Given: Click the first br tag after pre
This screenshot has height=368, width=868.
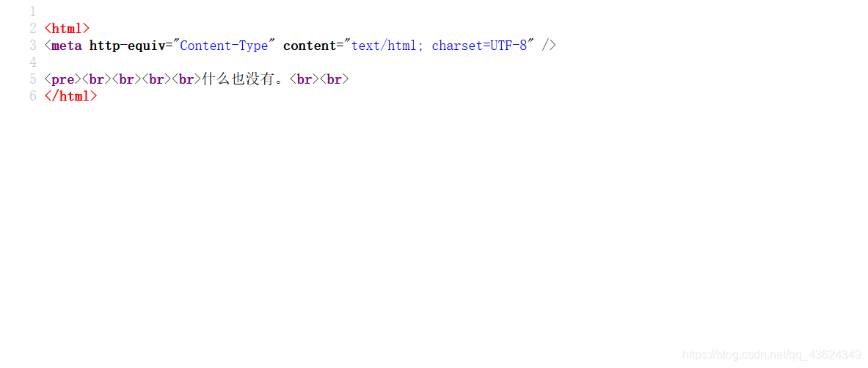Looking at the screenshot, I should (97, 79).
